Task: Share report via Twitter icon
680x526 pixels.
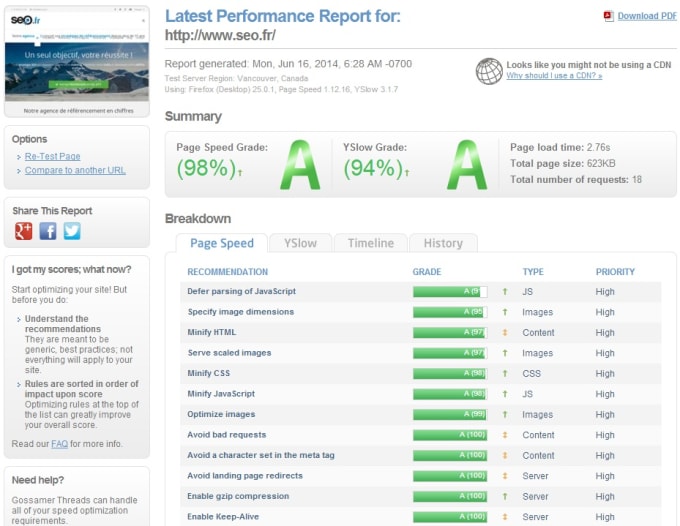Action: coord(72,231)
